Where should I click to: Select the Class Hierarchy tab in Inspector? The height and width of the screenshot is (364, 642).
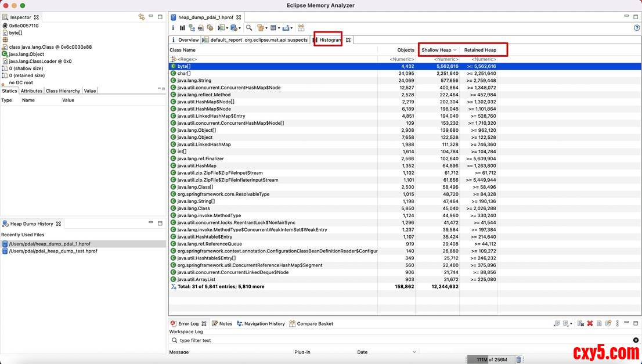(63, 91)
